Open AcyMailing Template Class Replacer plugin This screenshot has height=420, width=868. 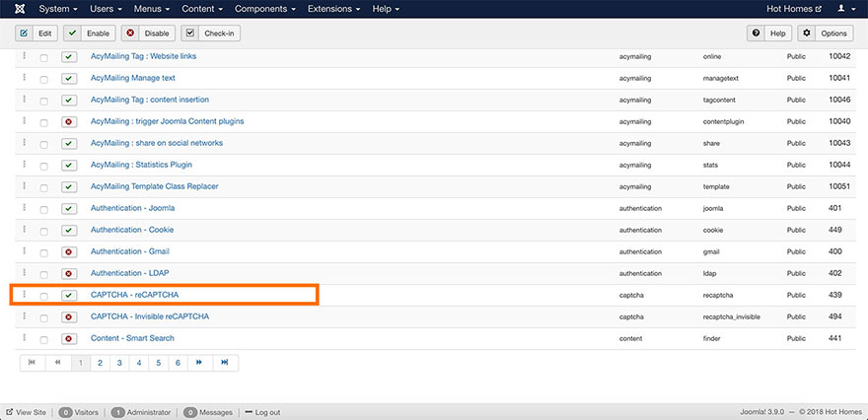155,186
